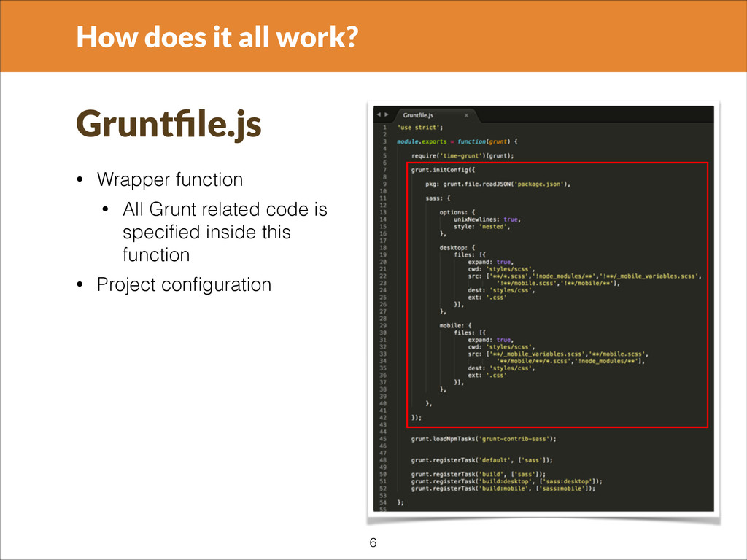
Task: Click the 'All Grunt related code' sub-bullet
Action: [225, 232]
